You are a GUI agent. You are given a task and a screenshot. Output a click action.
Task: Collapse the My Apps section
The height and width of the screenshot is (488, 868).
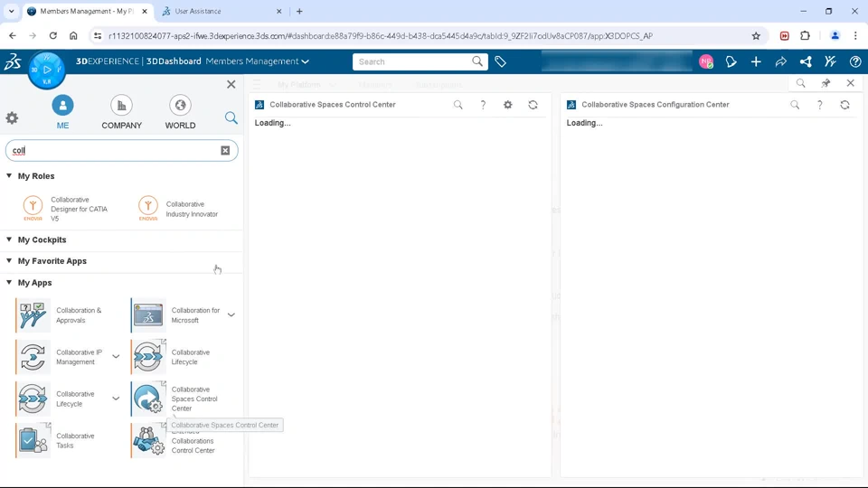(x=9, y=282)
